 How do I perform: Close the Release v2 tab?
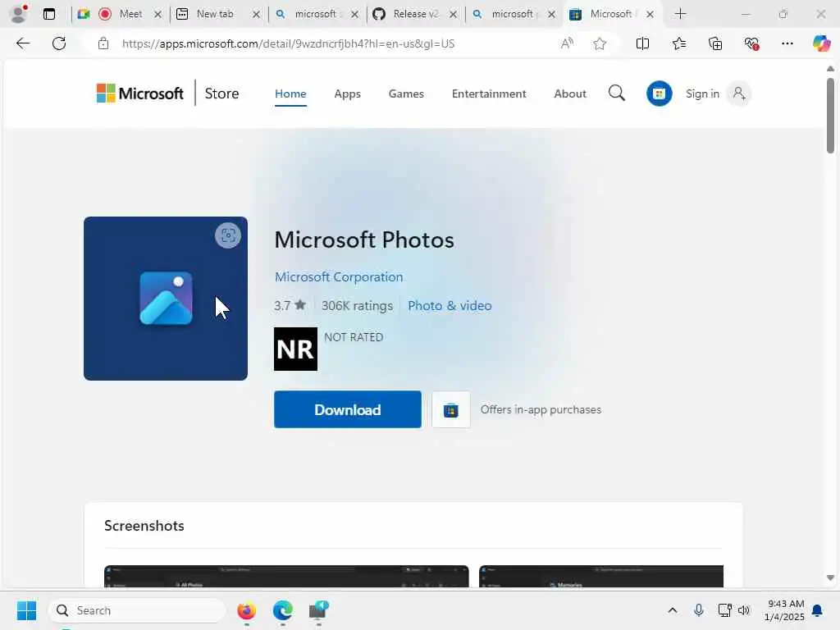[453, 15]
